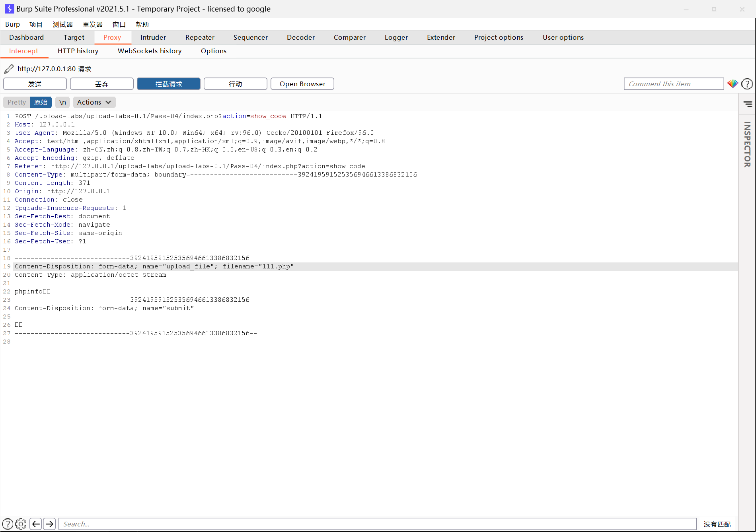Screen dimensions: 756x532
Task: Open the highlight color picker icon
Action: 733,84
